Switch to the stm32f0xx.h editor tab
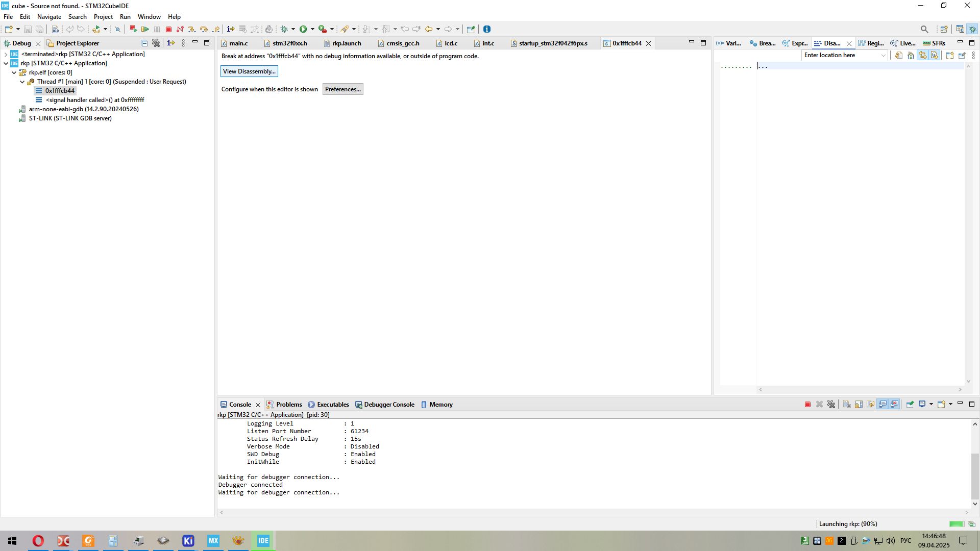This screenshot has height=551, width=980. tap(286, 43)
